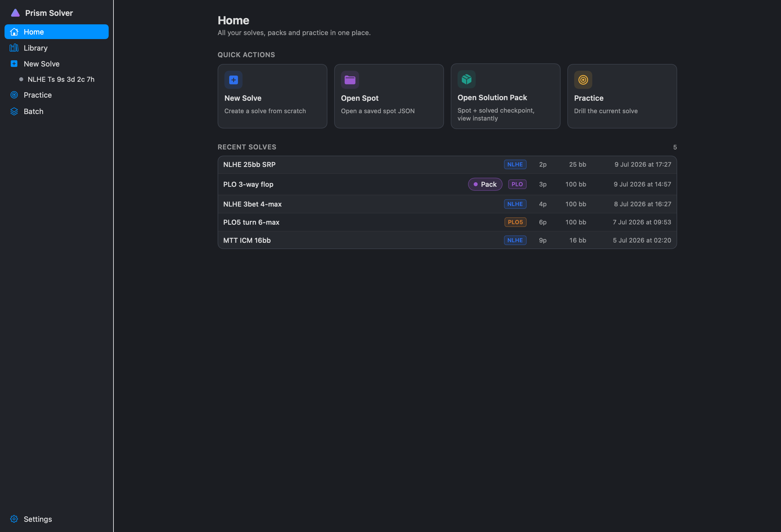Screen dimensions: 781x532
Task: Open the MTT ICM 16bb recent solve
Action: point(447,240)
